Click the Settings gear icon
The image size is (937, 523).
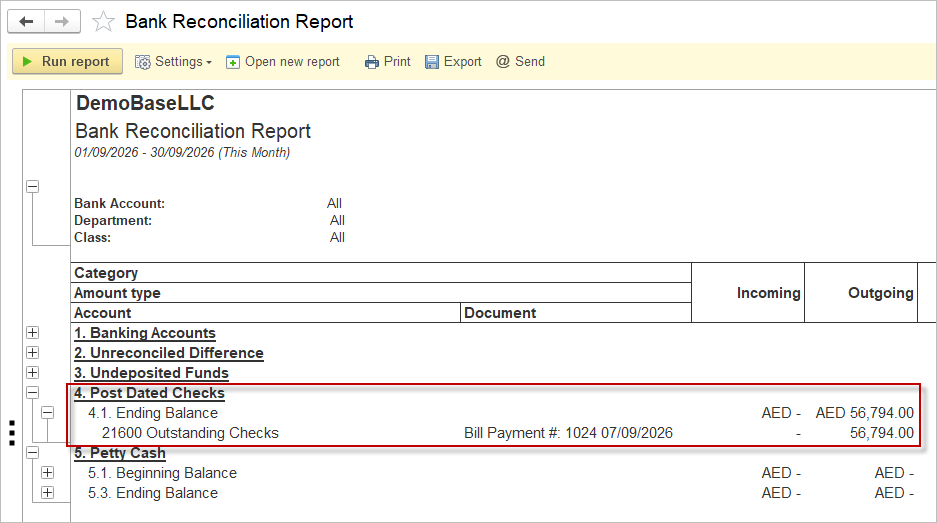(x=142, y=62)
